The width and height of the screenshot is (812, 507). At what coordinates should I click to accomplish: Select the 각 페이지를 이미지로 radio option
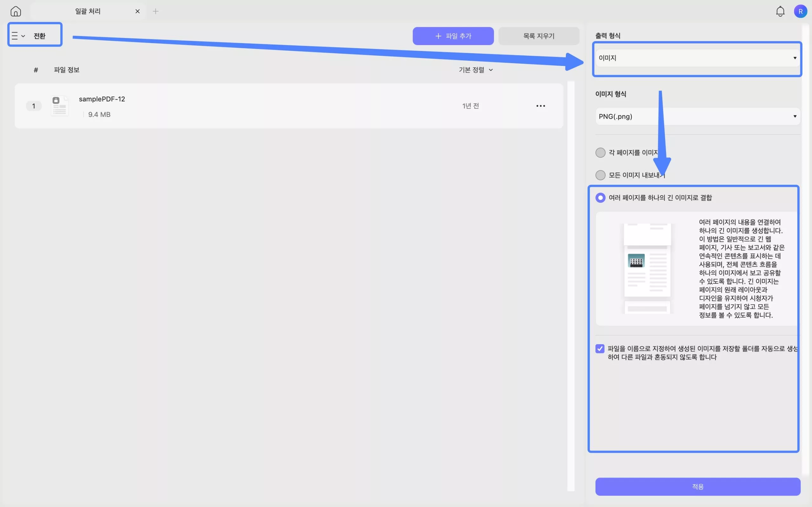pyautogui.click(x=600, y=152)
